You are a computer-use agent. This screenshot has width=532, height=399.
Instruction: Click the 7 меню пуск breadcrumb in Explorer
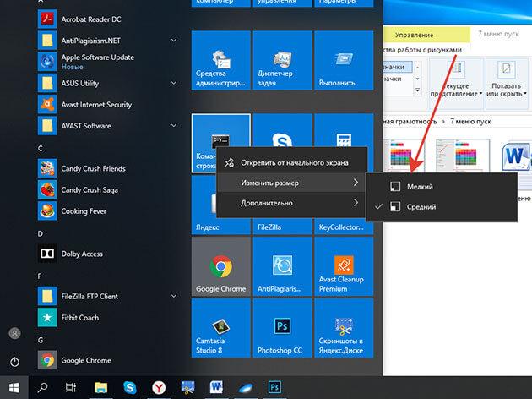pos(470,121)
